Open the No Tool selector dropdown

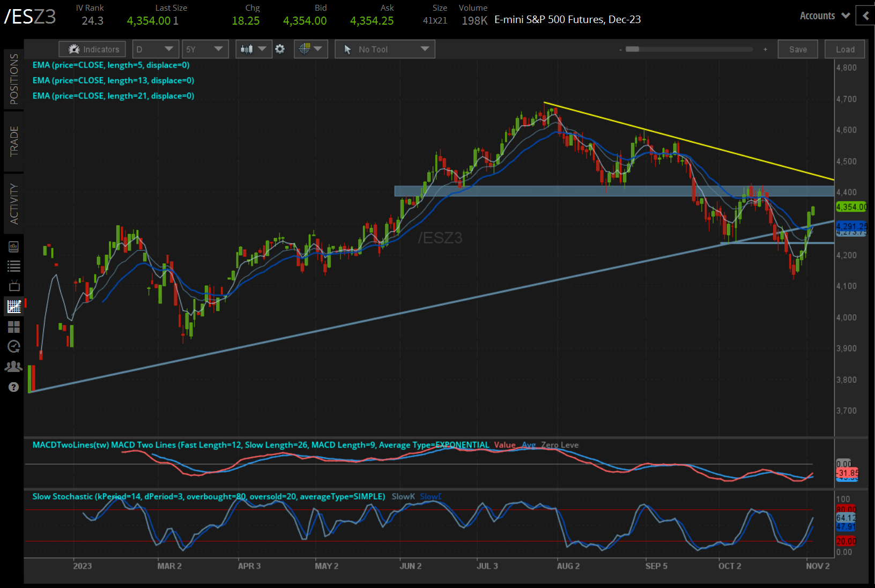point(384,49)
